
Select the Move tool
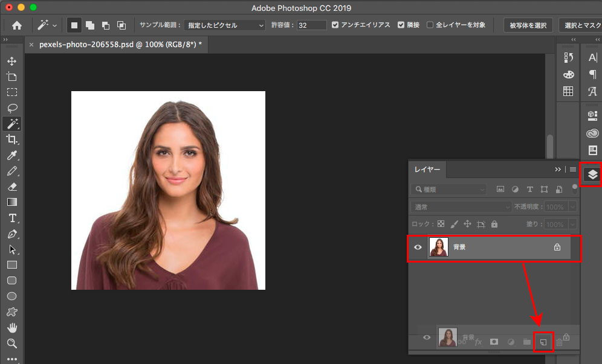coord(11,62)
